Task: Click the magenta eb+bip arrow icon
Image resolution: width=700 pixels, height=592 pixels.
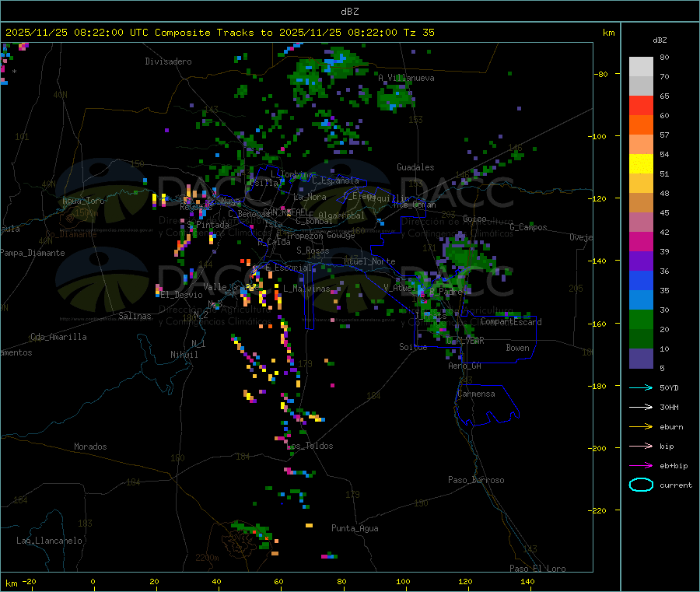Action: click(x=641, y=466)
